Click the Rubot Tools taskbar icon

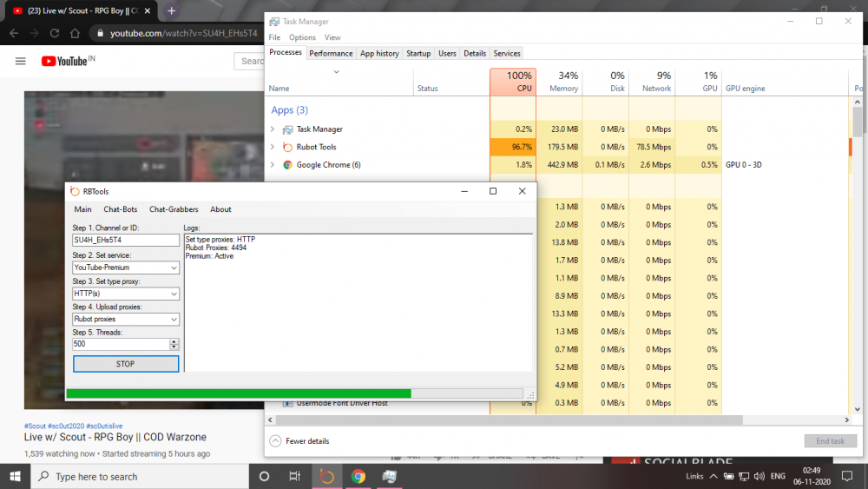[326, 476]
